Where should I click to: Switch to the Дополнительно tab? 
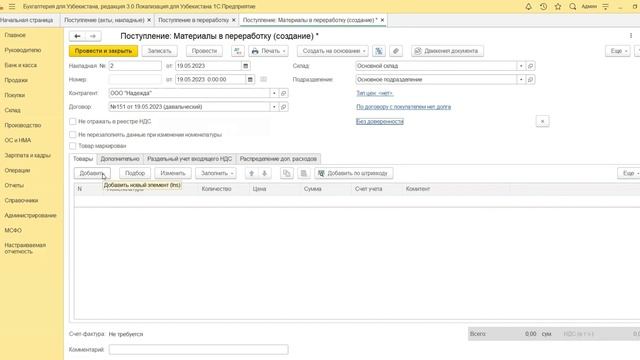click(x=120, y=159)
